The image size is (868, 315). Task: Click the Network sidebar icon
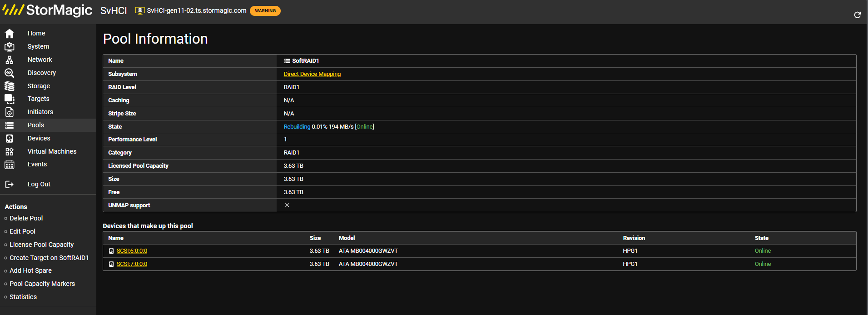[9, 60]
